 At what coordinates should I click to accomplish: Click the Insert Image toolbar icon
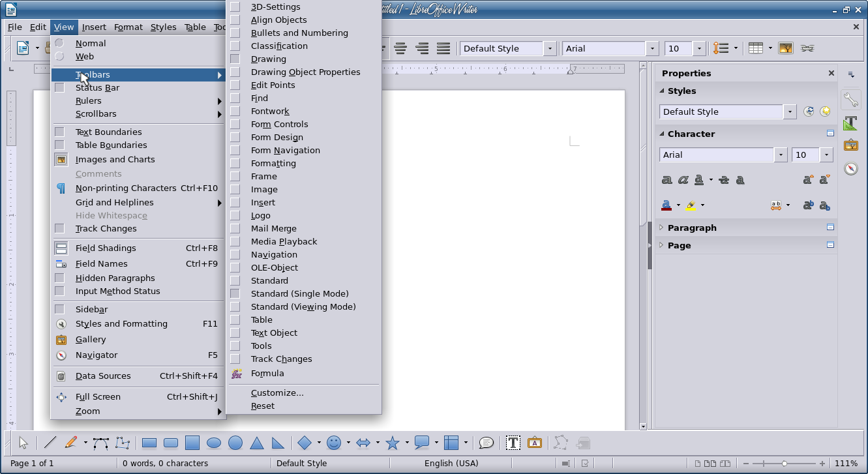[785, 48]
